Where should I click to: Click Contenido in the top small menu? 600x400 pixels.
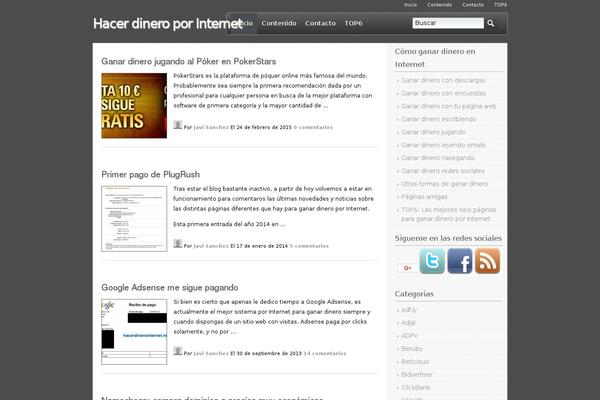[x=440, y=5]
